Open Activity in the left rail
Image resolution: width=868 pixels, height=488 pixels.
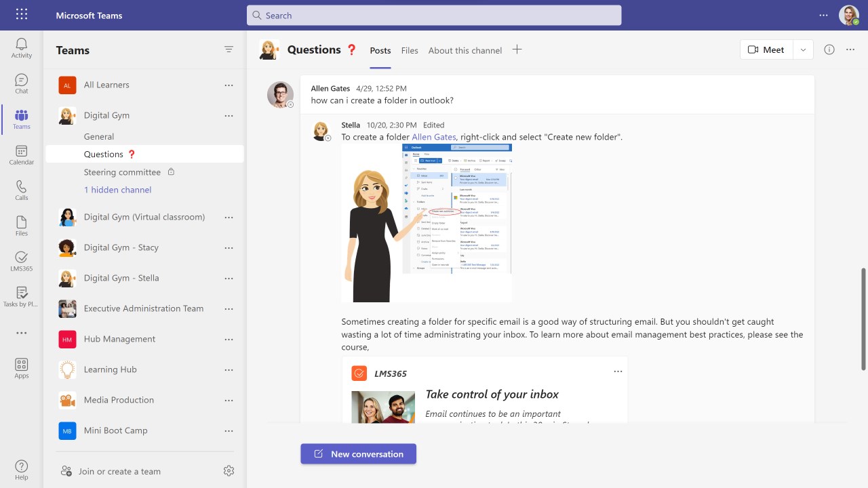pos(22,48)
